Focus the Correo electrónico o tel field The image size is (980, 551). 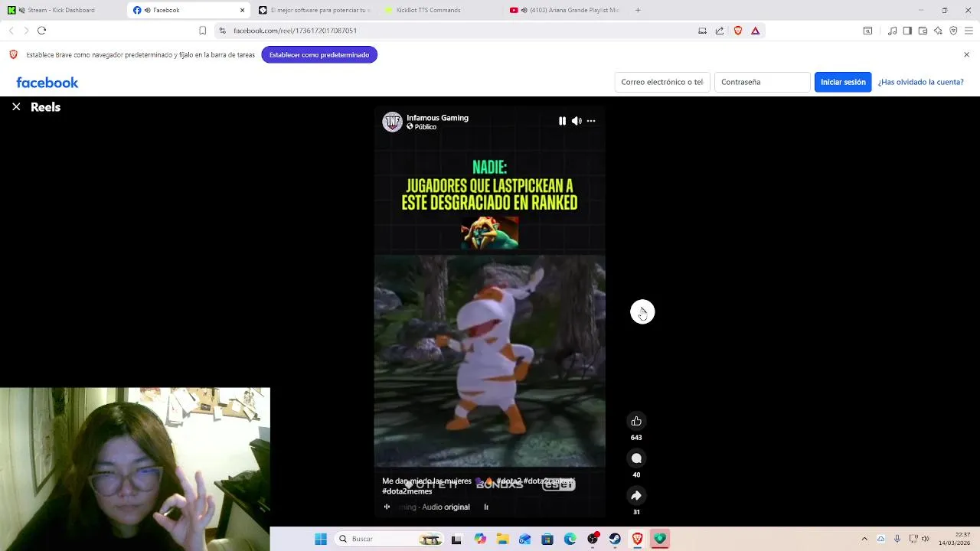pos(663,82)
